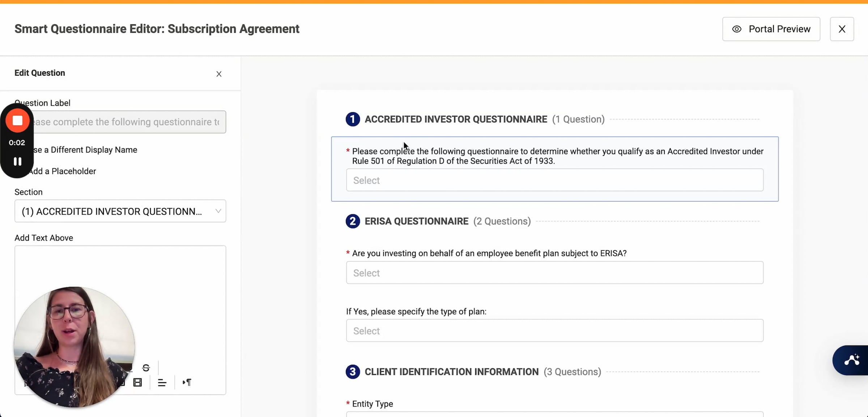Click the 0:02 recording timer
Image resolution: width=868 pixels, height=417 pixels.
(x=17, y=142)
